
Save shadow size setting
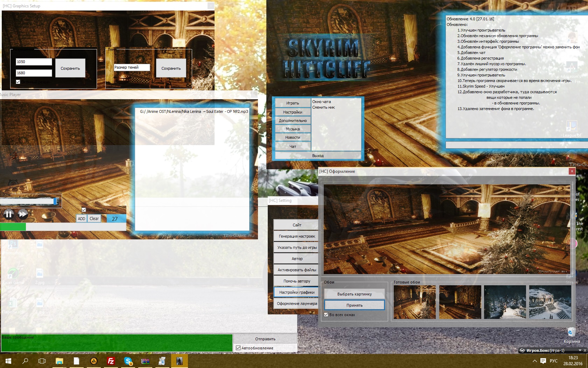tap(171, 68)
